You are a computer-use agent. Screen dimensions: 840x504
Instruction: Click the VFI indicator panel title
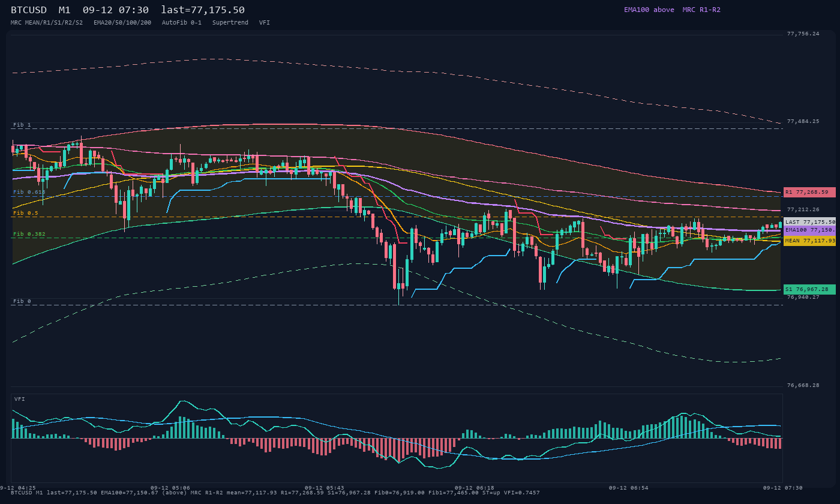tap(20, 399)
